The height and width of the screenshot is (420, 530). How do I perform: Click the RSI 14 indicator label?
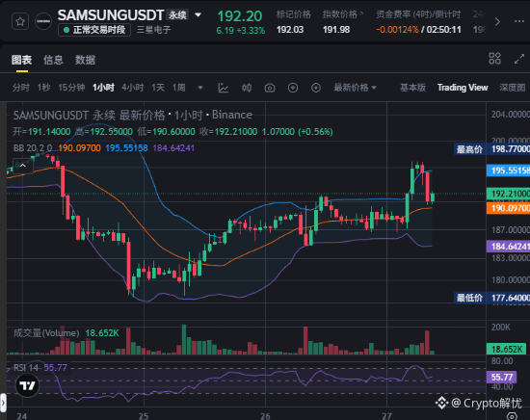tap(26, 368)
